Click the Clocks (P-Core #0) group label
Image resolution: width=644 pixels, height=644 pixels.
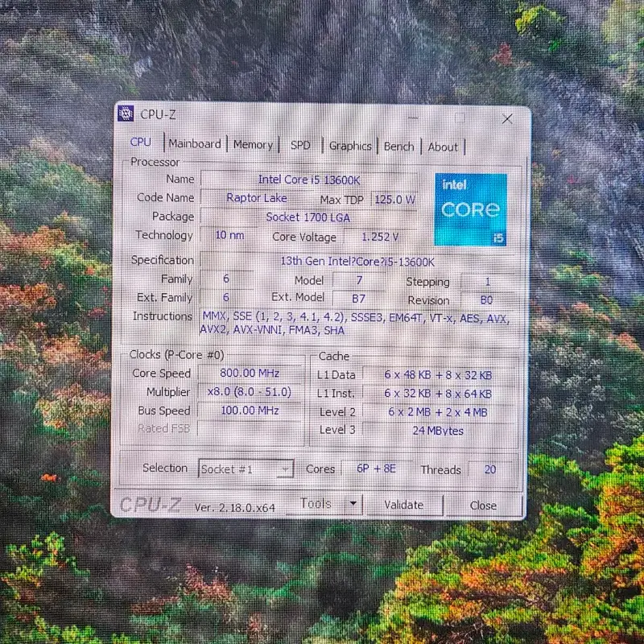[x=176, y=354]
